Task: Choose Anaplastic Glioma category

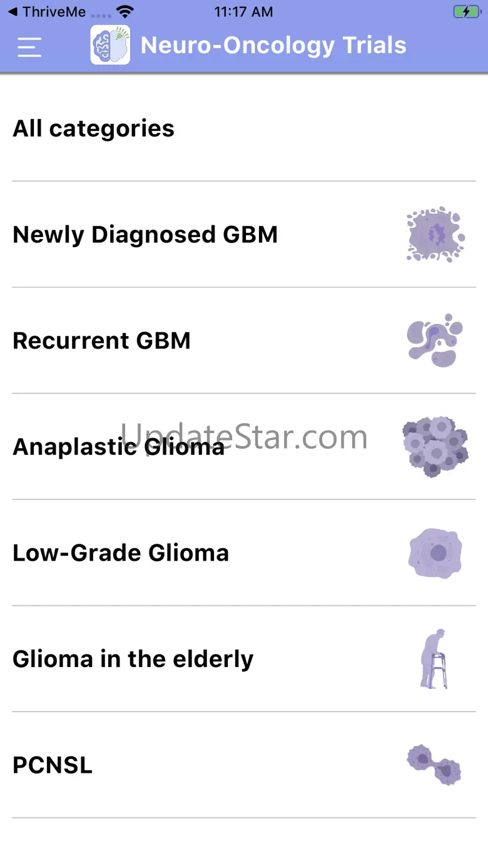Action: pos(119,447)
